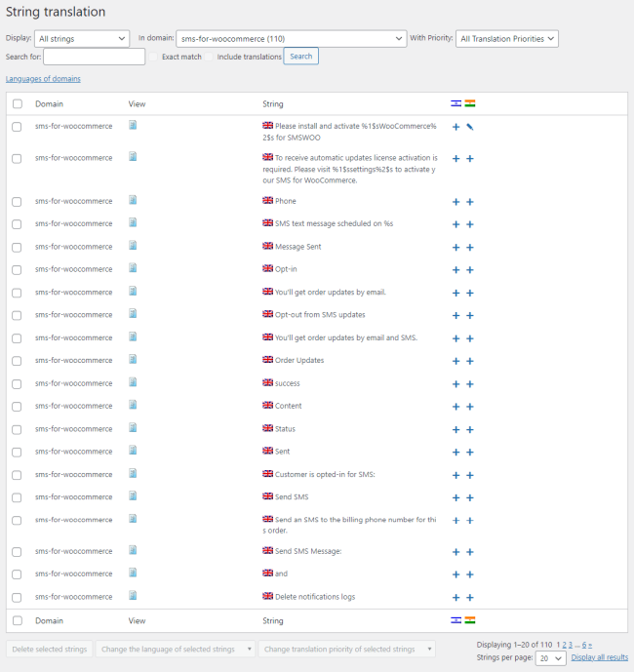Add Hebrew translation for 'Customer is opted-in for SMS:'
The width and height of the screenshot is (634, 672).
click(x=456, y=475)
